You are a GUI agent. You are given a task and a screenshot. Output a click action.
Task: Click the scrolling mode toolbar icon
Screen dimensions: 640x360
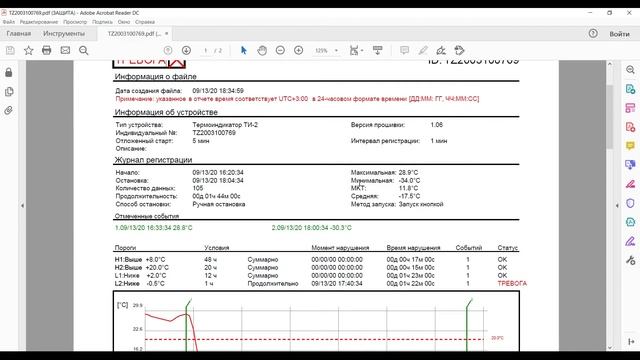pos(378,50)
